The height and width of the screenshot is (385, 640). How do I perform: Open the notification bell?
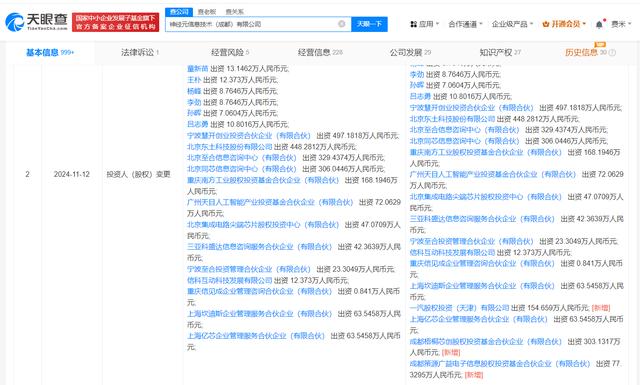(x=599, y=24)
